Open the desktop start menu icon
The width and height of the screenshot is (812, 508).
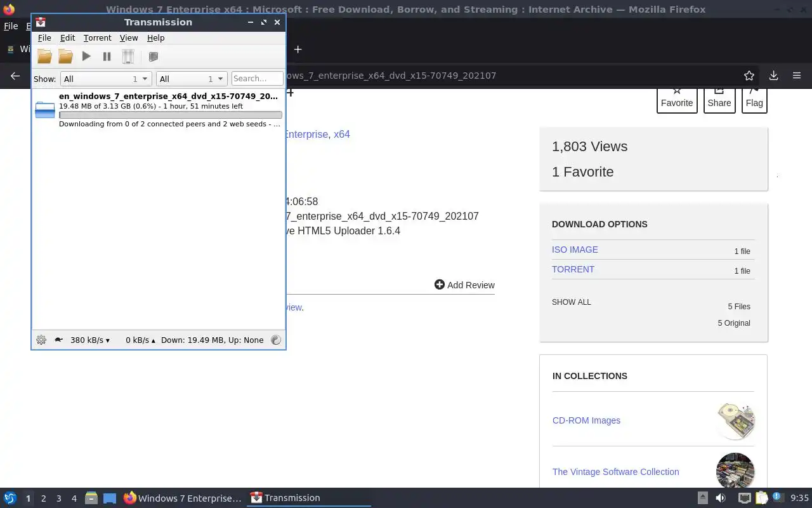(x=10, y=498)
